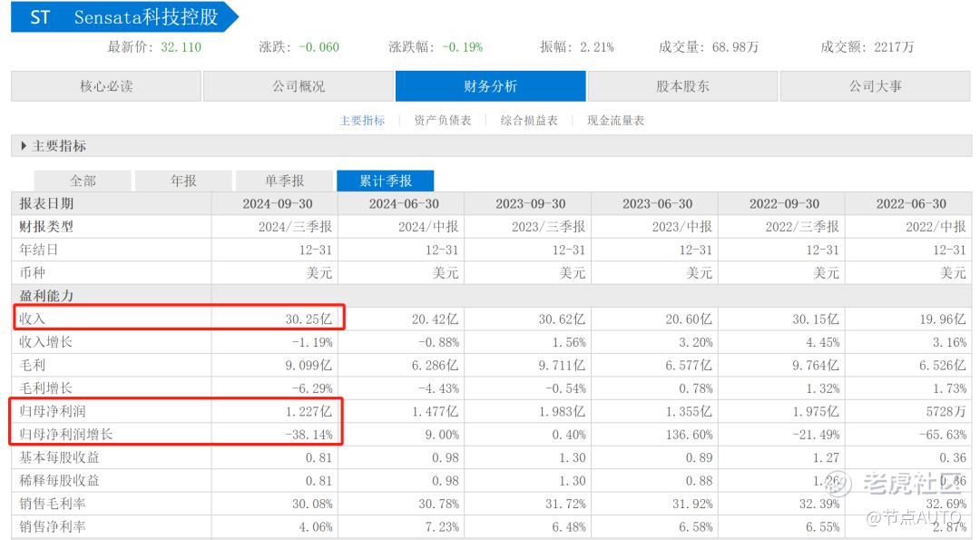Switch to 单季报 report filter
This screenshot has width=980, height=540.
click(x=284, y=181)
